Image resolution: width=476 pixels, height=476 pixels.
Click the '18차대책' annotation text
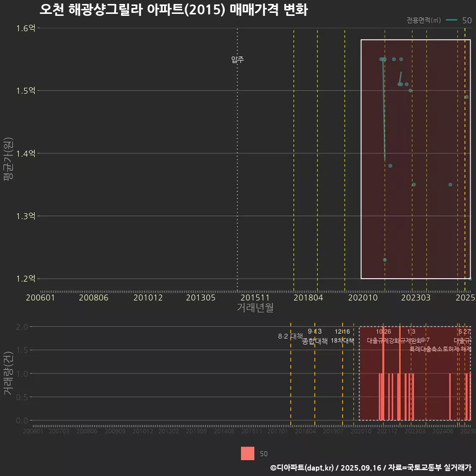[x=343, y=340]
